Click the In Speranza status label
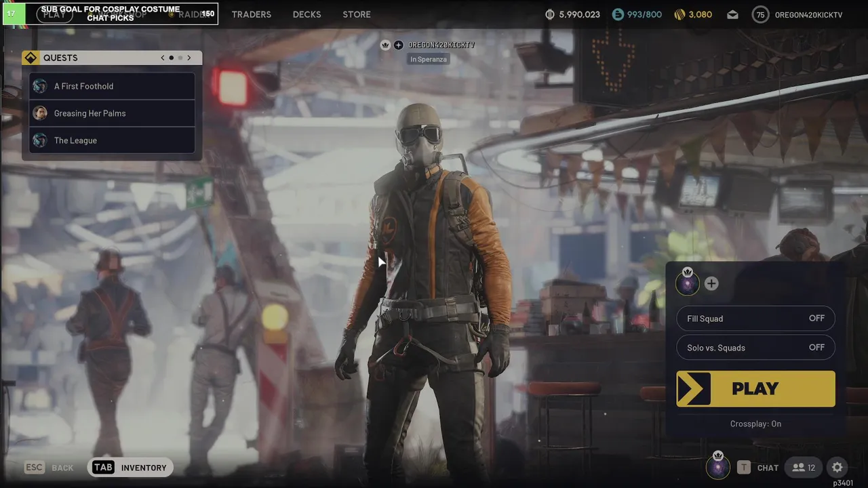 (429, 59)
